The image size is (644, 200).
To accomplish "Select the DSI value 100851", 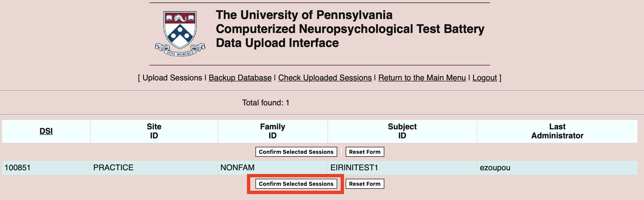I will [18, 167].
